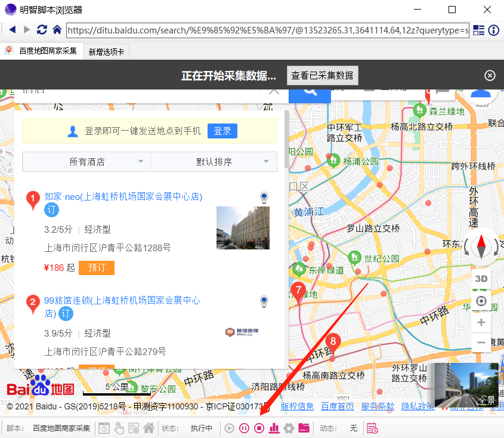Click map marker number 8
The image size is (504, 438).
click(333, 343)
